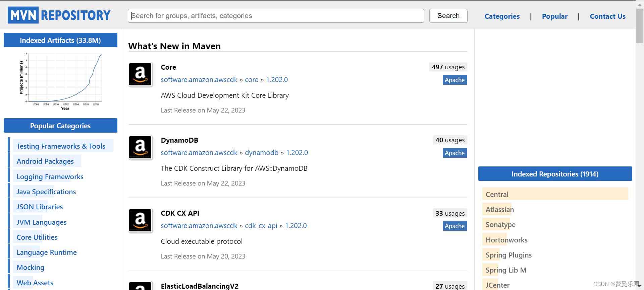The image size is (644, 290).
Task: Open the CDK CX API artifact title
Action: [180, 213]
